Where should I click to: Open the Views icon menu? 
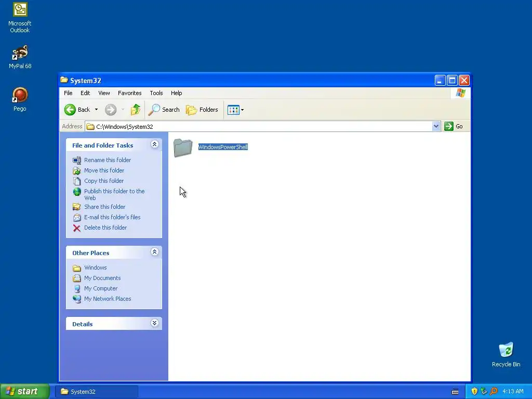[235, 110]
